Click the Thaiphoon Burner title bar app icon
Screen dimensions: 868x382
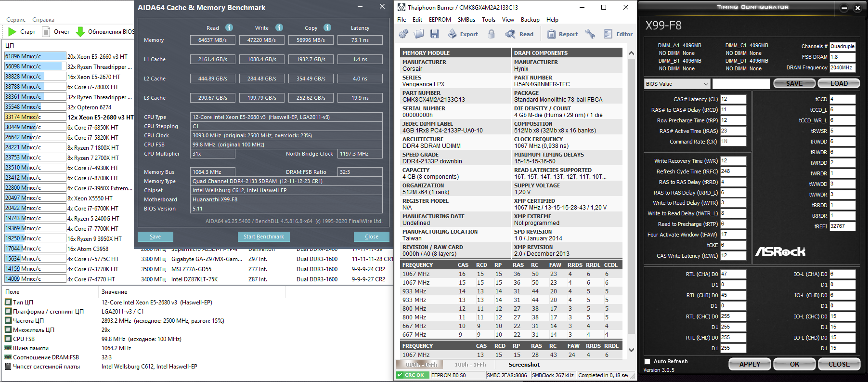tap(401, 7)
